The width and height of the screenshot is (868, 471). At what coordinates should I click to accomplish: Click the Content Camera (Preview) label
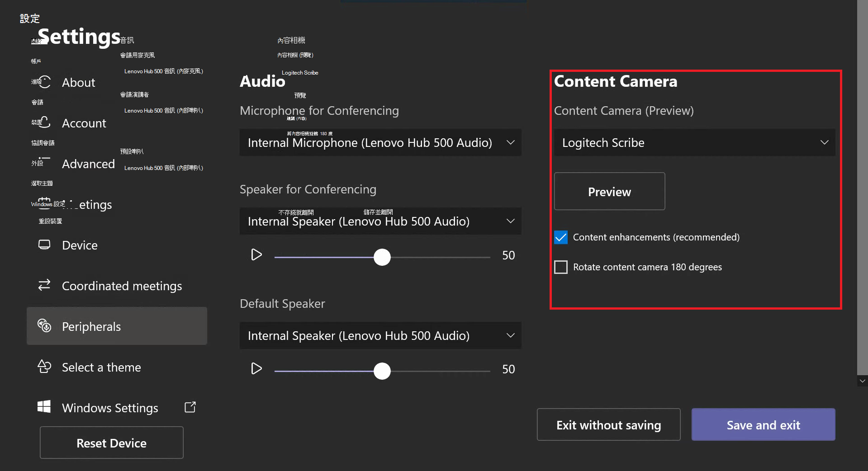624,111
